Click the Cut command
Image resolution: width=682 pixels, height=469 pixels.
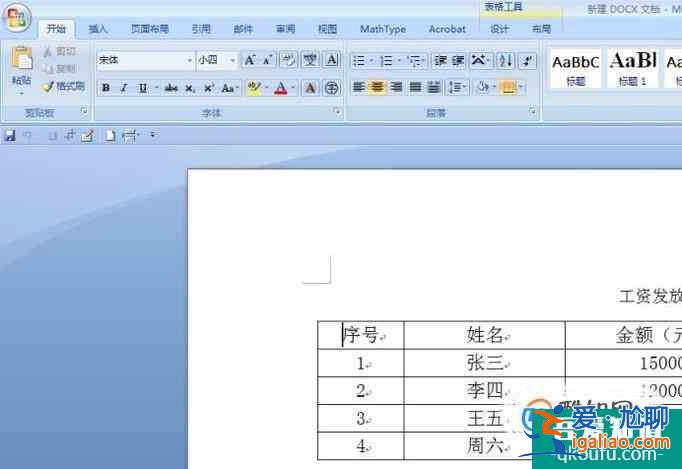[x=60, y=51]
